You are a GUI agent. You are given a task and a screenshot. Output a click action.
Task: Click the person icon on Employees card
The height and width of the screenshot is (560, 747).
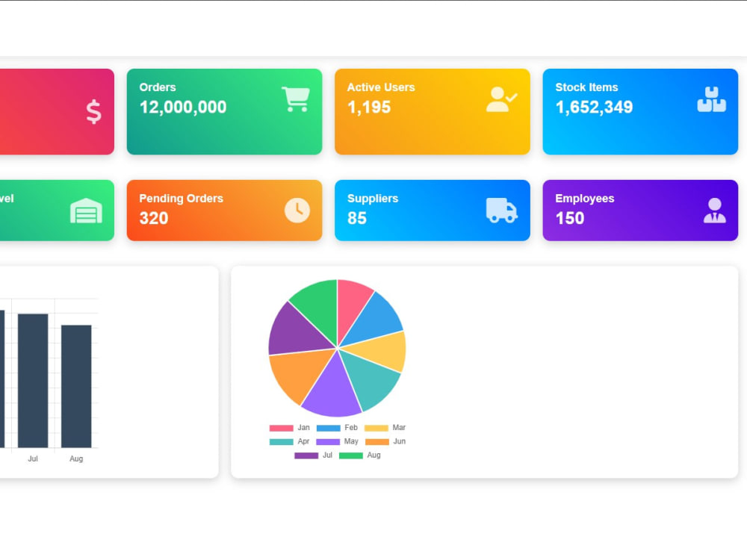pos(715,211)
